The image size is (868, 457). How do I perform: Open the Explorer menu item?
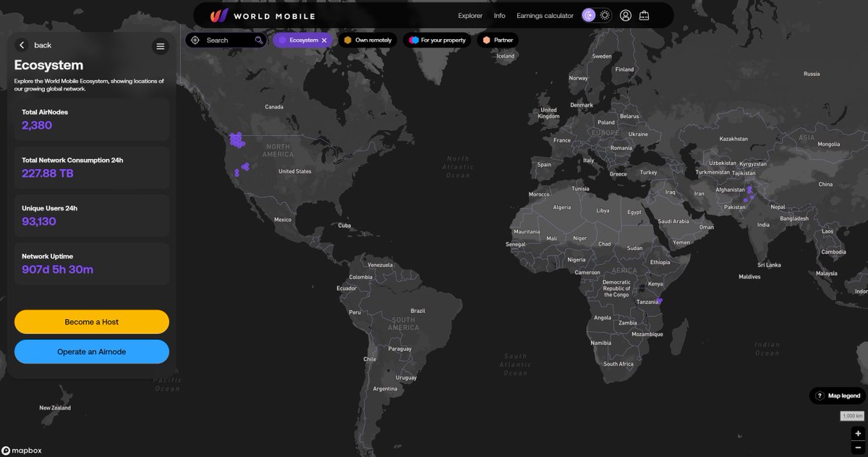pos(469,15)
